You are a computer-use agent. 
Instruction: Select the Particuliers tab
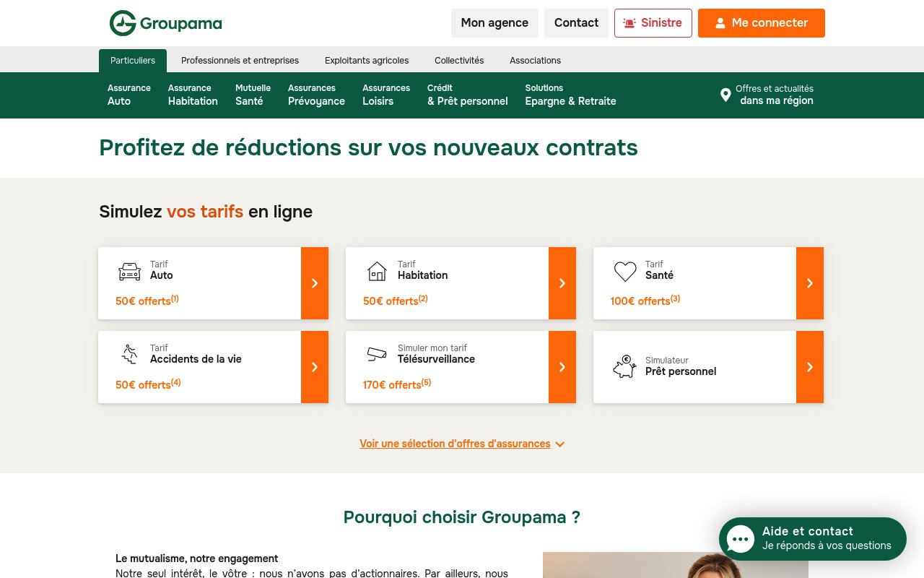click(133, 61)
